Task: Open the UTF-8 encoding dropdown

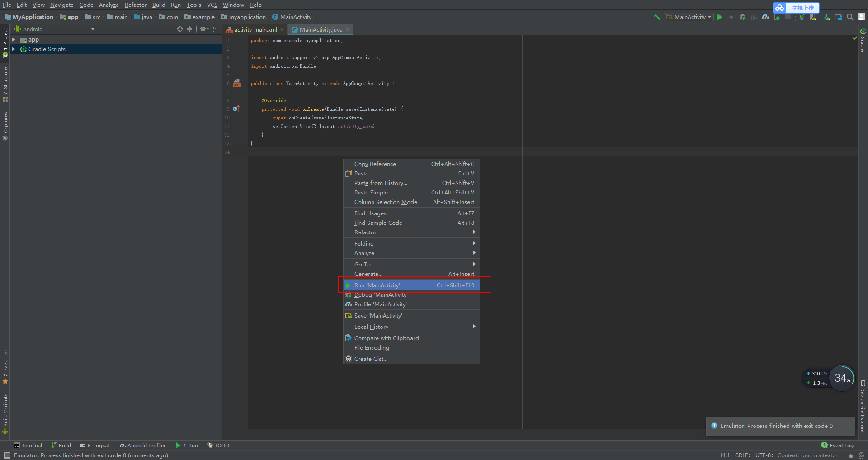Action: tap(764, 455)
